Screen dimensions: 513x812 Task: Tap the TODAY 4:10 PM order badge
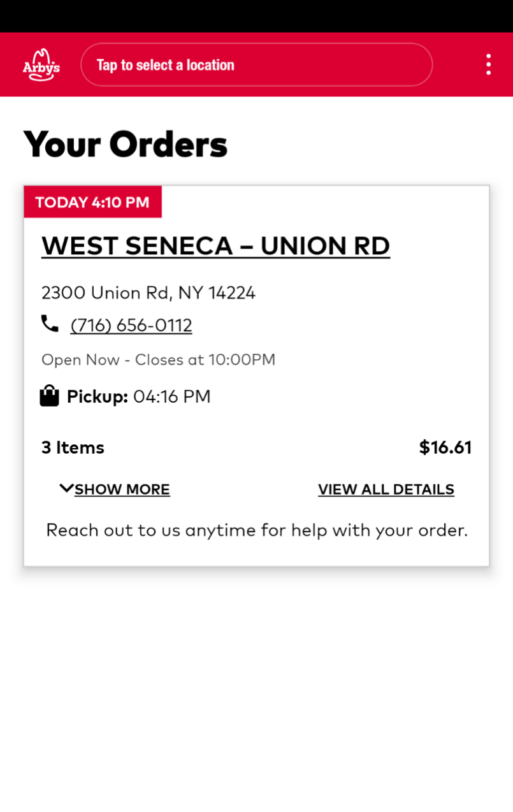92,202
